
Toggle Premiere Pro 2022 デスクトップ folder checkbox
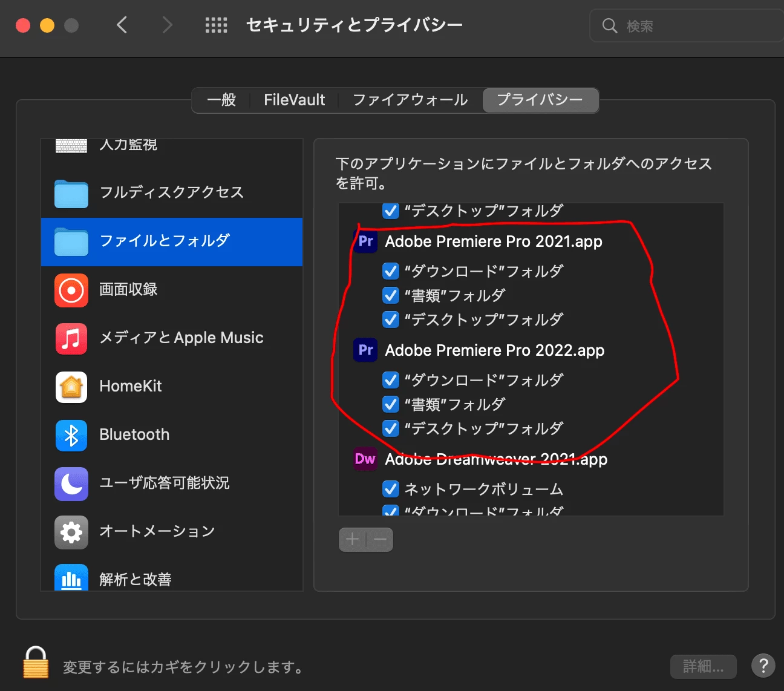(391, 428)
